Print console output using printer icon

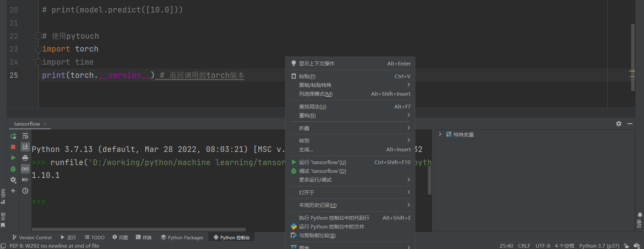25,158
